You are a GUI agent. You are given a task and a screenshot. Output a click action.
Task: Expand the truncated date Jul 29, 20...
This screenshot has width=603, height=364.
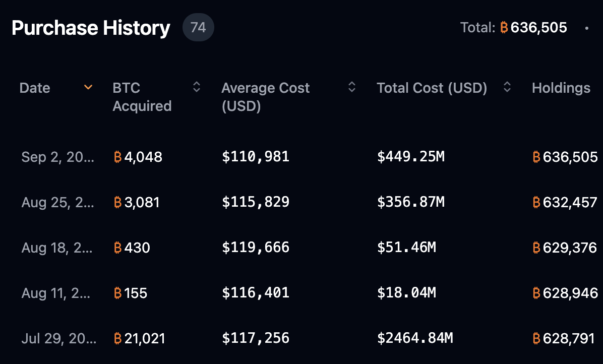(x=59, y=339)
